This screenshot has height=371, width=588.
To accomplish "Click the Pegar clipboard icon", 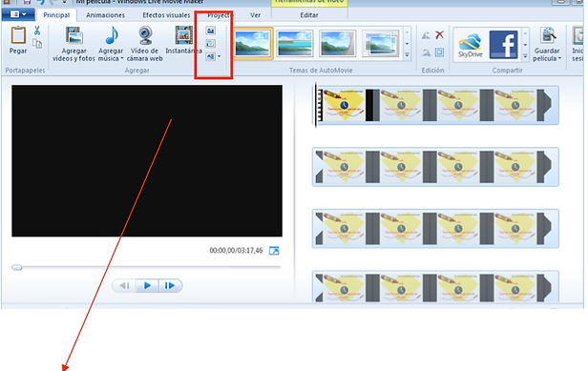I will point(18,35).
